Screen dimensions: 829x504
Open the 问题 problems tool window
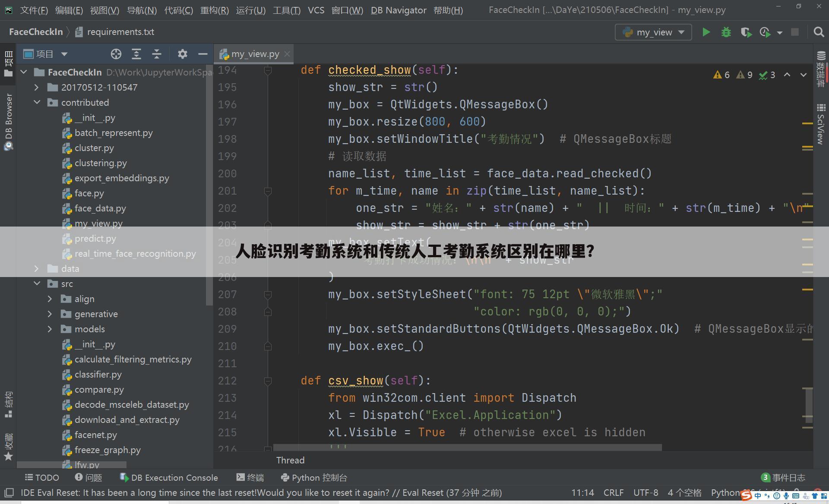pyautogui.click(x=89, y=478)
